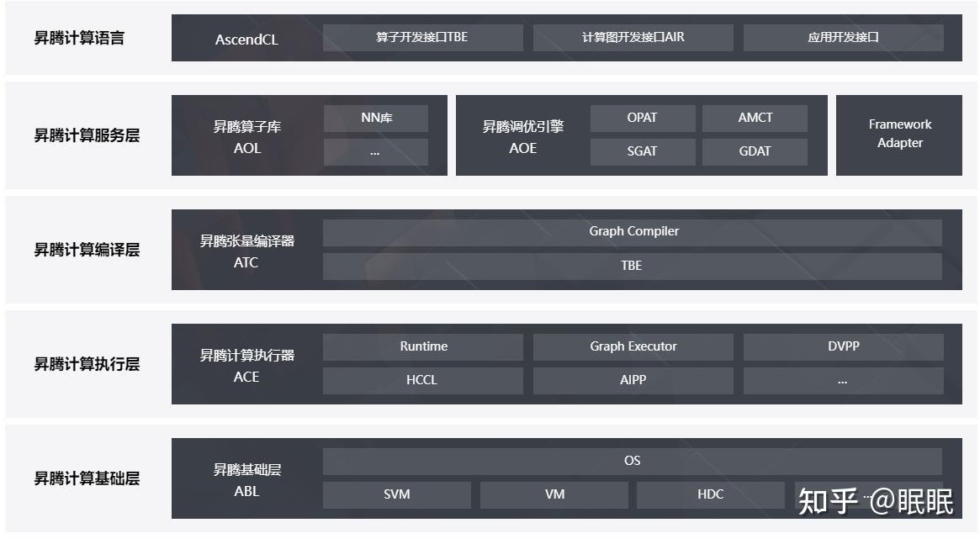
Task: Click the Framework Adapter block
Action: [899, 135]
